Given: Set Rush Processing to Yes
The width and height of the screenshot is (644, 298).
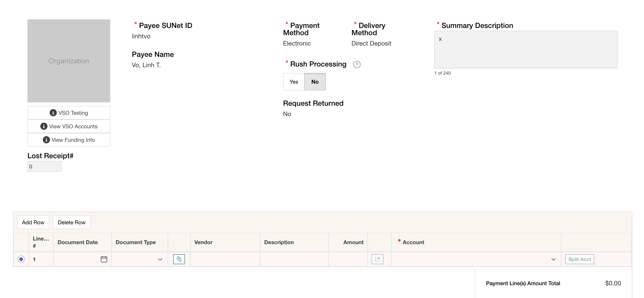Looking at the screenshot, I should tap(293, 82).
